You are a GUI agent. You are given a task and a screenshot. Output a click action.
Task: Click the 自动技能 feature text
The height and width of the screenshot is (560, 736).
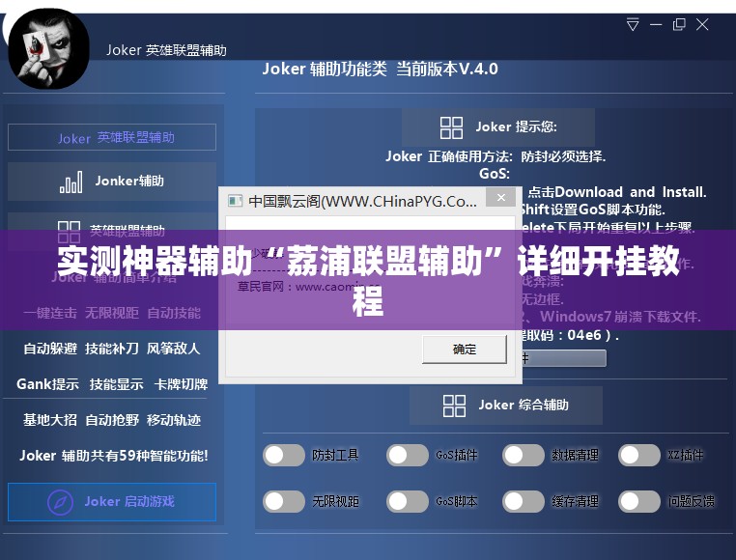click(174, 313)
